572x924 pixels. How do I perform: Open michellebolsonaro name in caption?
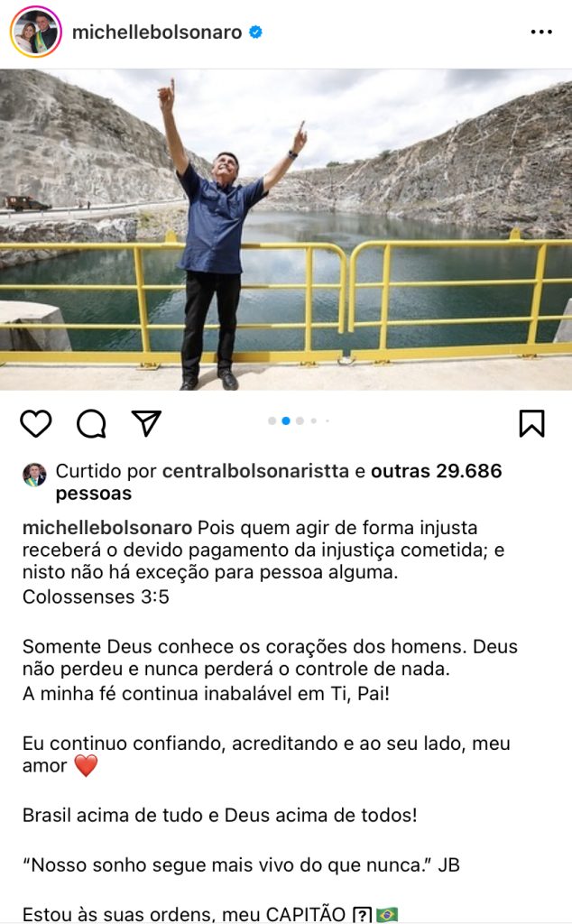point(107,527)
